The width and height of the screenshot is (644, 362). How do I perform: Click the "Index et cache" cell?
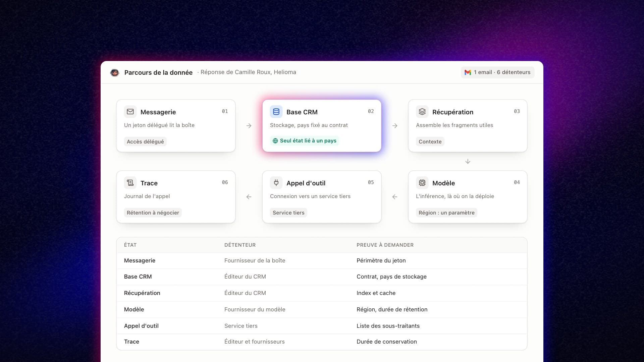tap(376, 293)
